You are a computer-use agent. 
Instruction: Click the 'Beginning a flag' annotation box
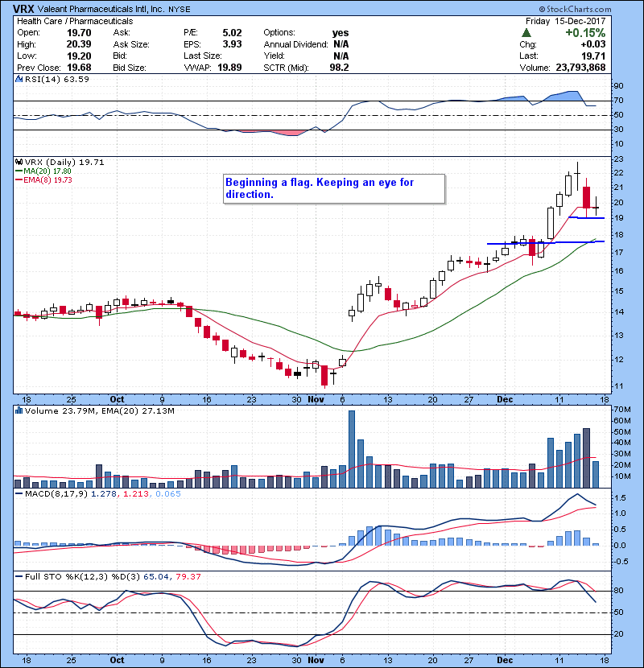click(x=334, y=188)
